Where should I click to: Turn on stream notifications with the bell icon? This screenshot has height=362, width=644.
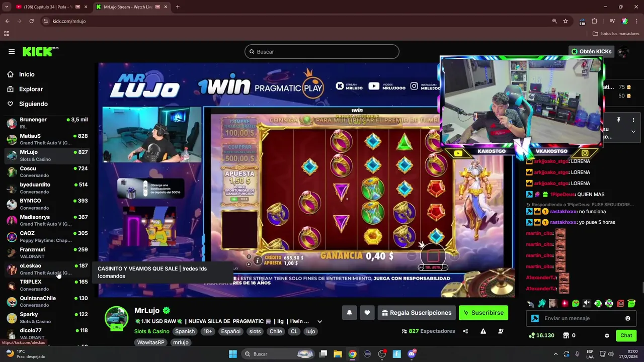tap(349, 313)
